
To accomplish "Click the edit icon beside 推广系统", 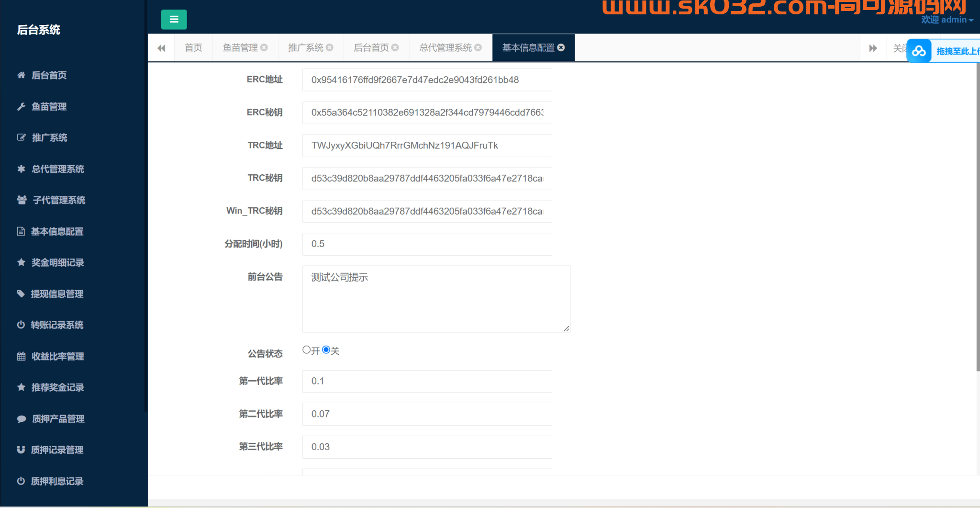I will [21, 137].
